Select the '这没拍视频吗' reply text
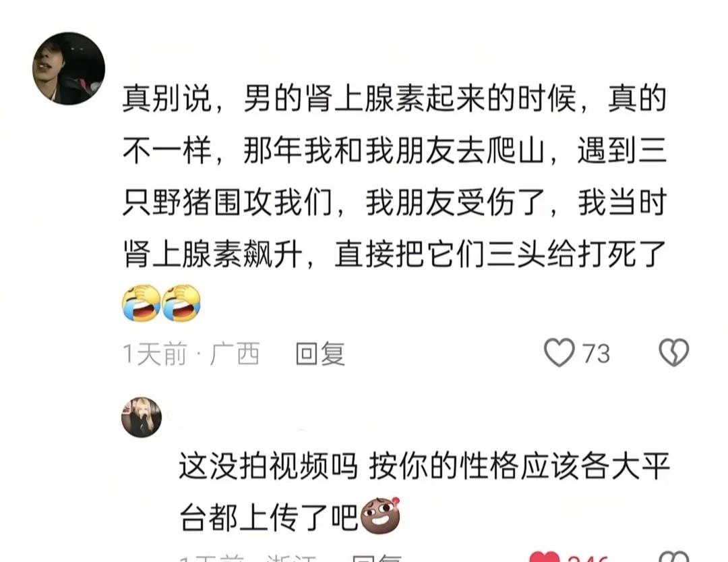Viewport: 728px width, 562px height. 268,466
